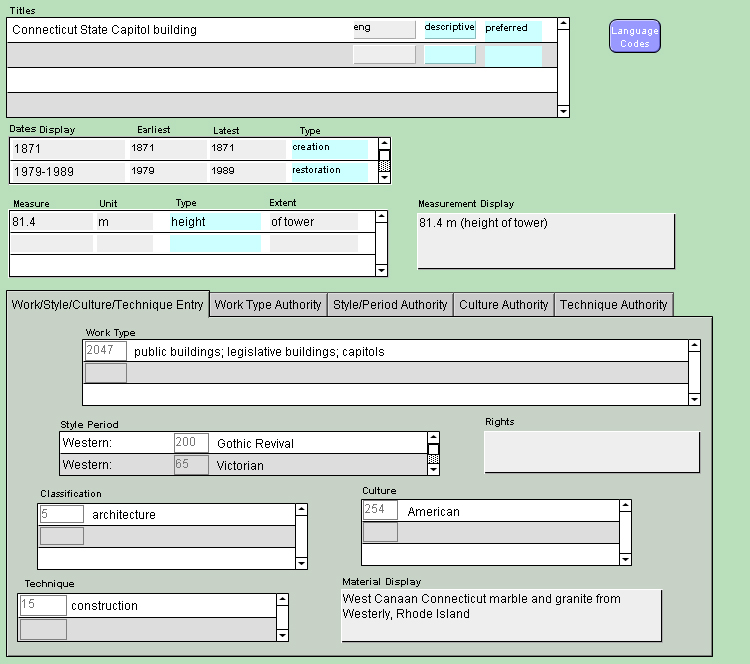This screenshot has height=664, width=750.
Task: Click the Dates list scroll up arrow
Action: (384, 144)
